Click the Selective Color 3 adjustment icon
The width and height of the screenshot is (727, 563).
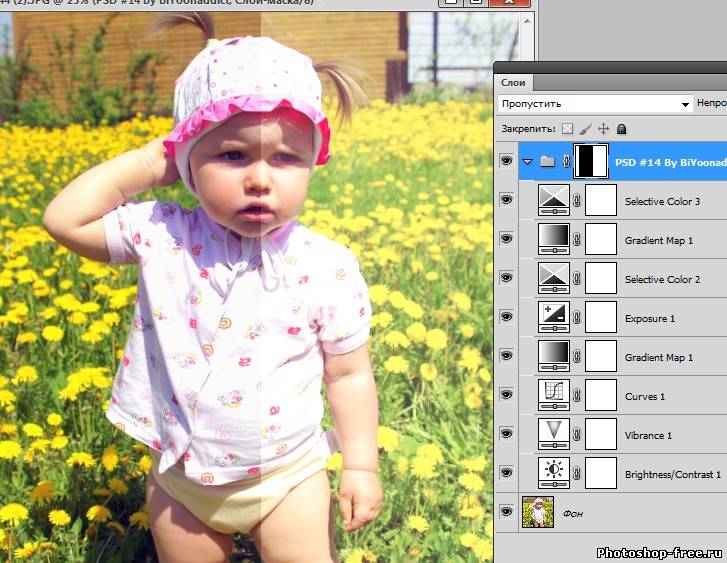tap(553, 200)
